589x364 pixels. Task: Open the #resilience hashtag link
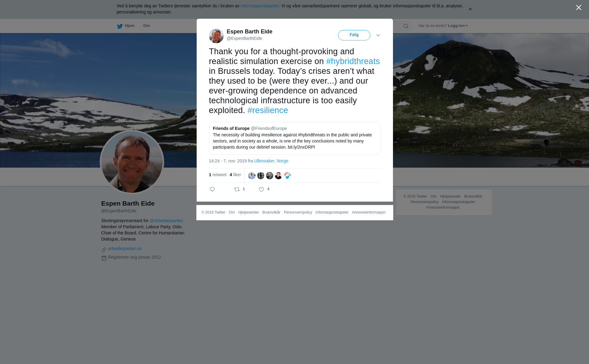click(268, 110)
